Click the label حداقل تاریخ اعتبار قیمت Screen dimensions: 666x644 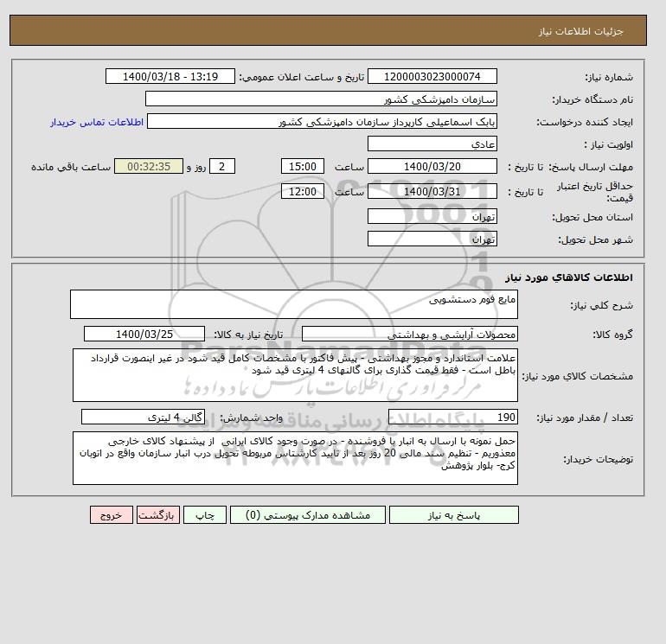click(595, 192)
